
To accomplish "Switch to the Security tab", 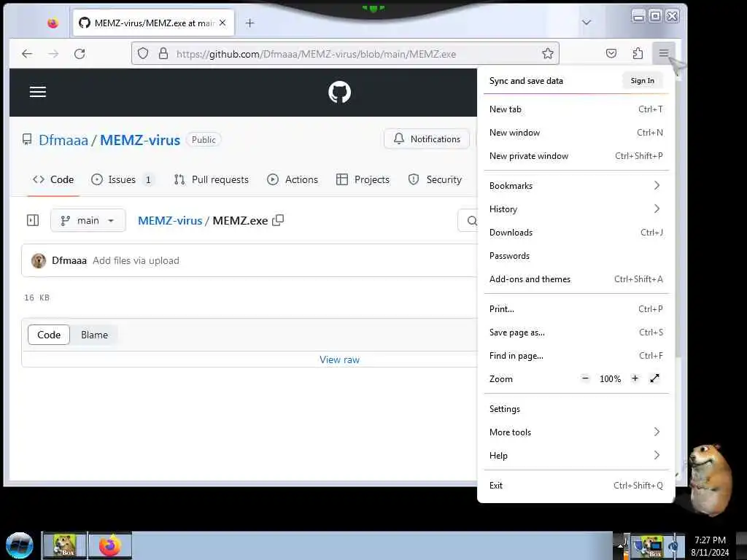I will tap(435, 179).
